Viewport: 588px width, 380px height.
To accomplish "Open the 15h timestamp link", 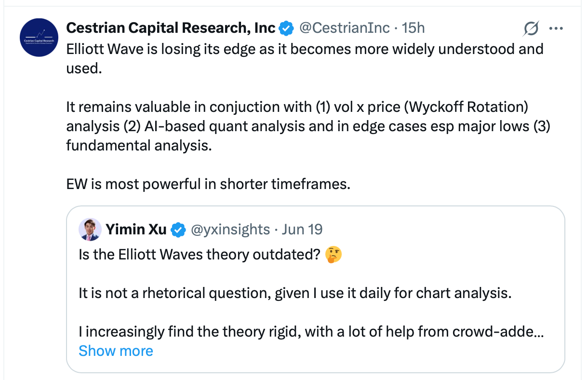I will click(414, 28).
